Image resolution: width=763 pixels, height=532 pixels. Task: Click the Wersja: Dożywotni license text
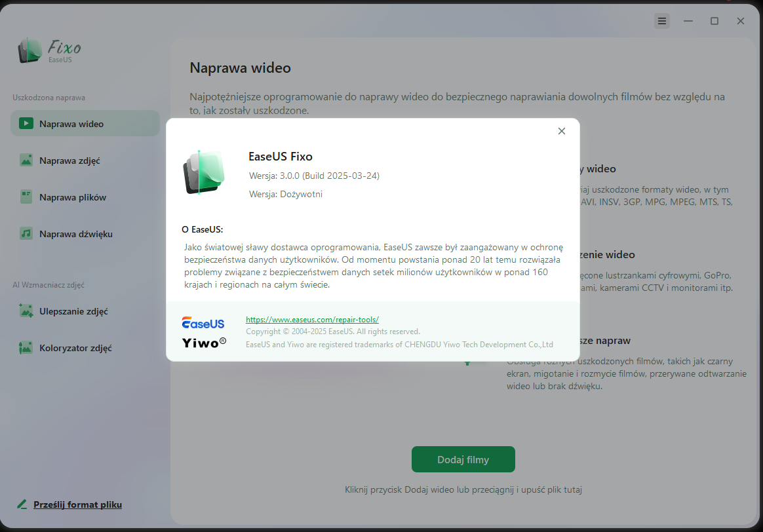[286, 194]
